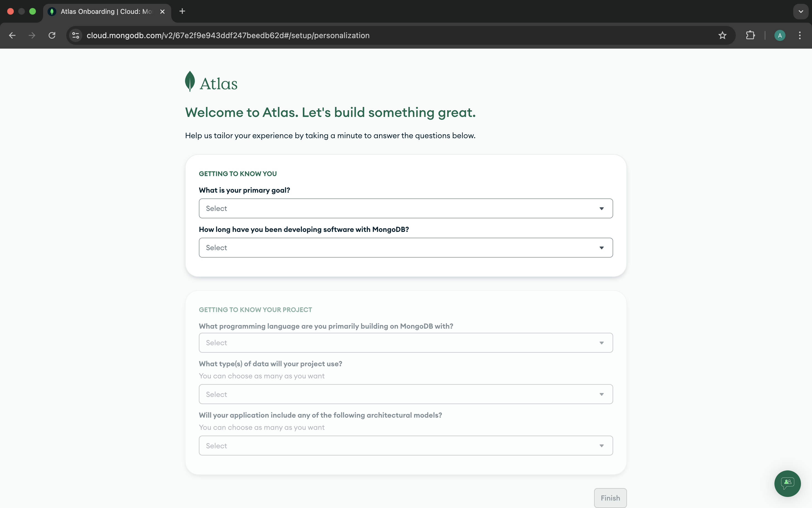
Task: Open the programming language dropdown
Action: pos(405,343)
